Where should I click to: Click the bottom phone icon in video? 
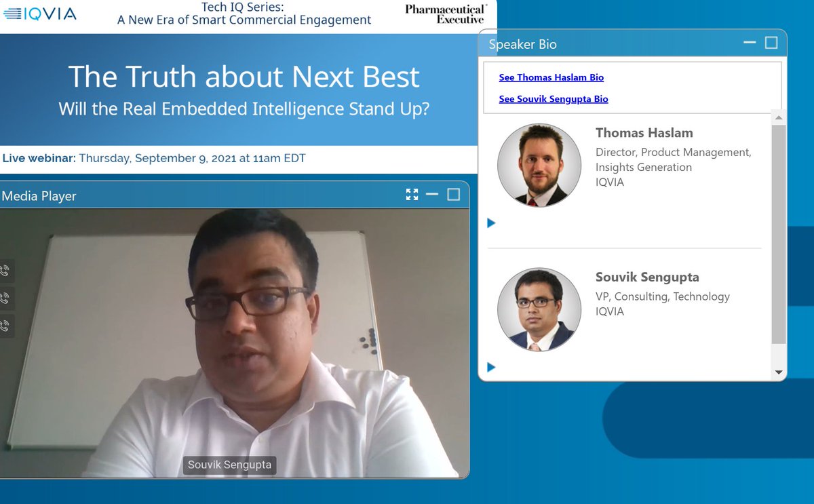tap(5, 326)
